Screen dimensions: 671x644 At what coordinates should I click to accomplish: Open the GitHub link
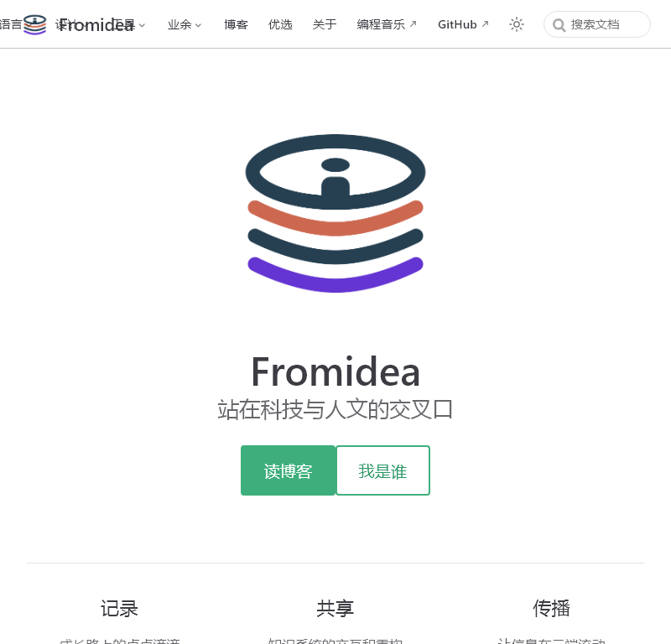pos(457,24)
